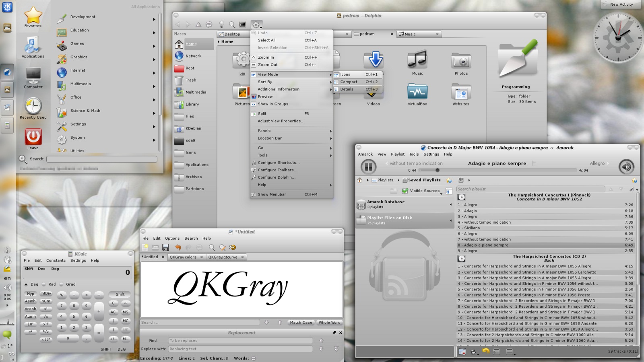
Task: Expand Location Bar submenu
Action: (292, 138)
